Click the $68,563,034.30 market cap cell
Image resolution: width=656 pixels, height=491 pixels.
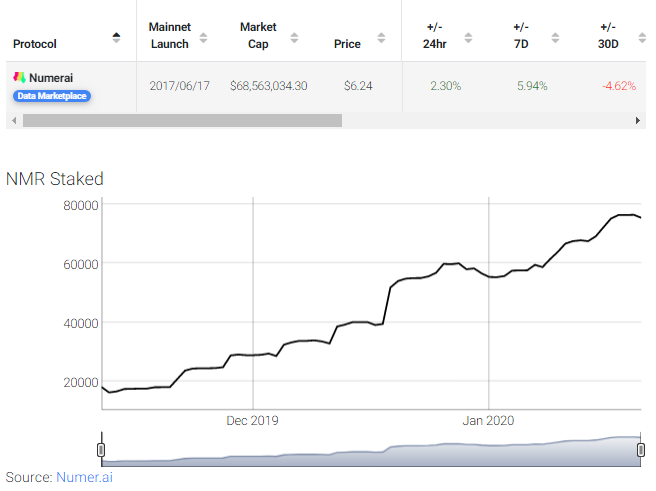pos(269,86)
